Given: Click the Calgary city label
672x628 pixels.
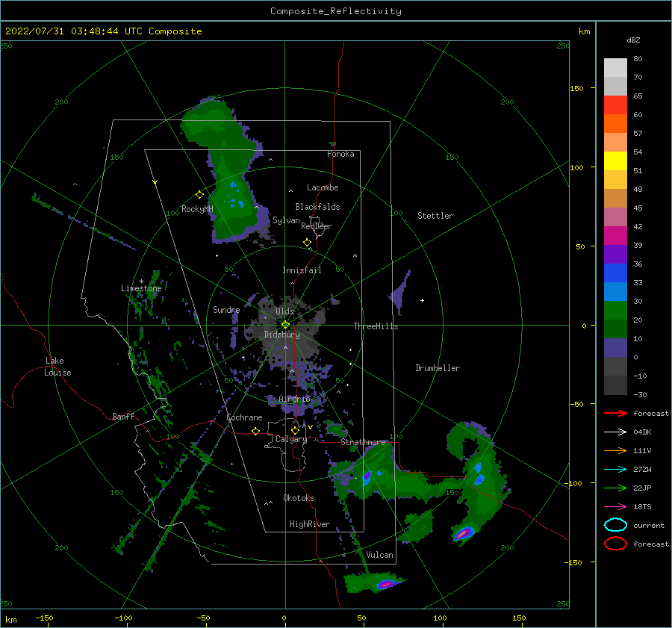Looking at the screenshot, I should tap(291, 439).
